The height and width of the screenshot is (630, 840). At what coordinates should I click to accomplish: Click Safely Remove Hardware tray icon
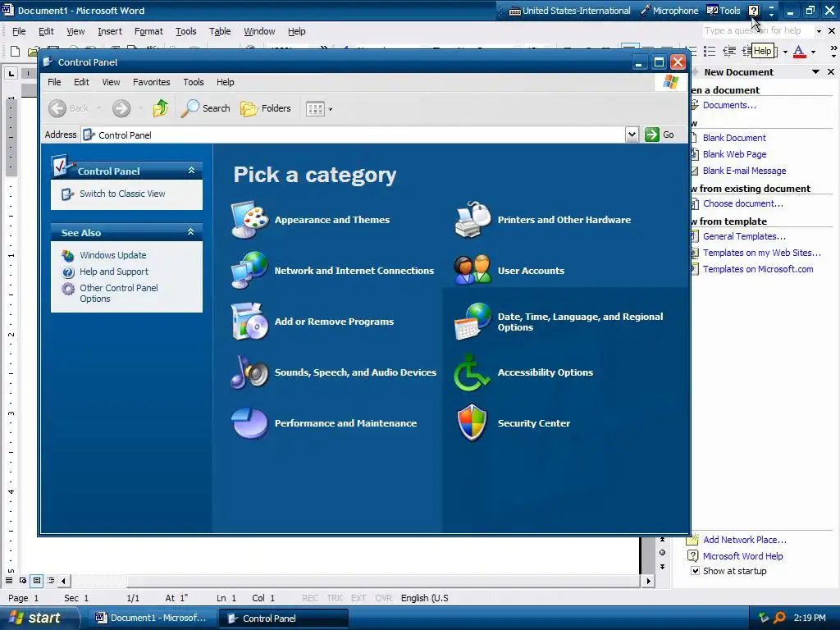pos(764,618)
